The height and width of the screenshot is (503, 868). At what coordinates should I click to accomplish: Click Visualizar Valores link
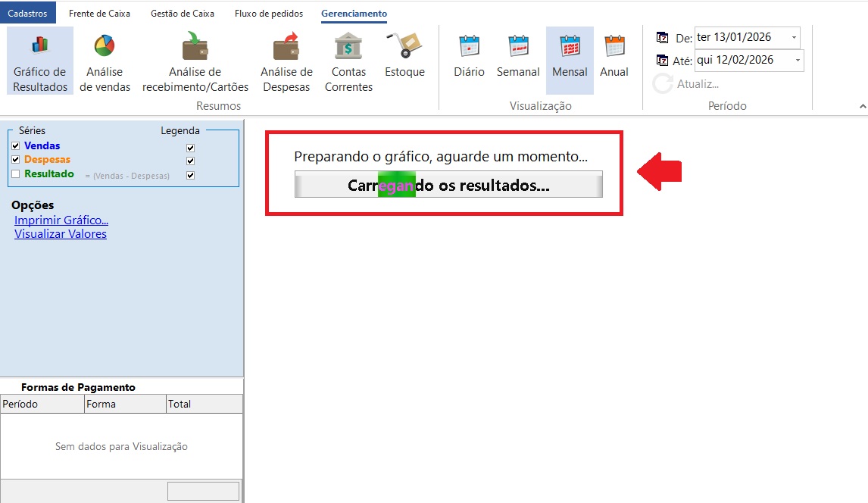(x=61, y=234)
